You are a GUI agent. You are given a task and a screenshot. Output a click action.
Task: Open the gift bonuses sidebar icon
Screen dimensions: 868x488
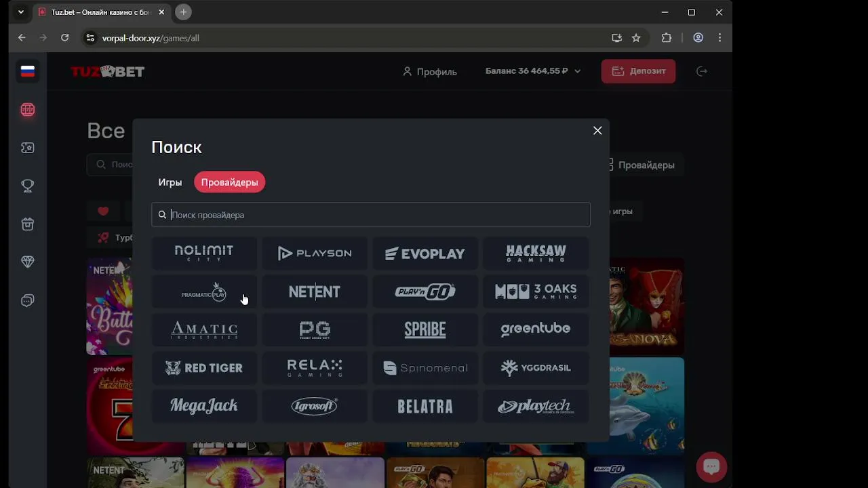(x=28, y=224)
